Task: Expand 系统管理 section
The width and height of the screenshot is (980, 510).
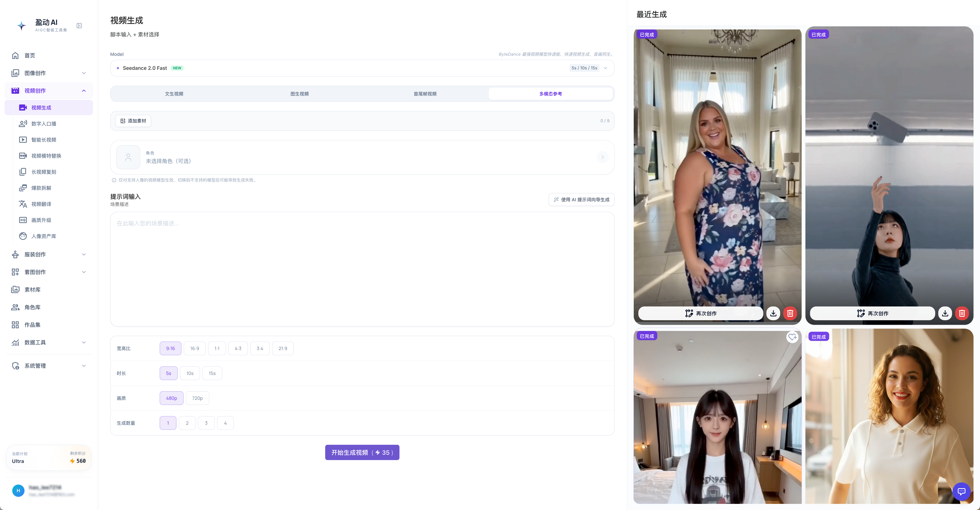Action: point(49,366)
